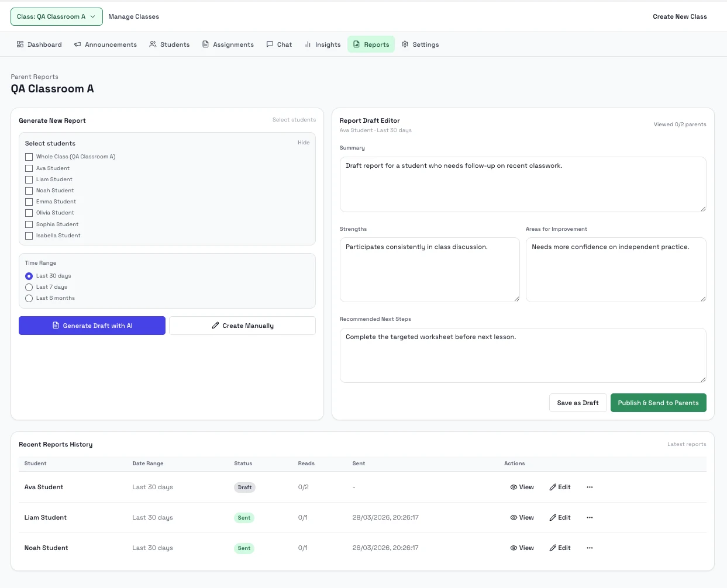Click the Summary text area resize handle
Viewport: 727px width, 588px height.
point(703,209)
